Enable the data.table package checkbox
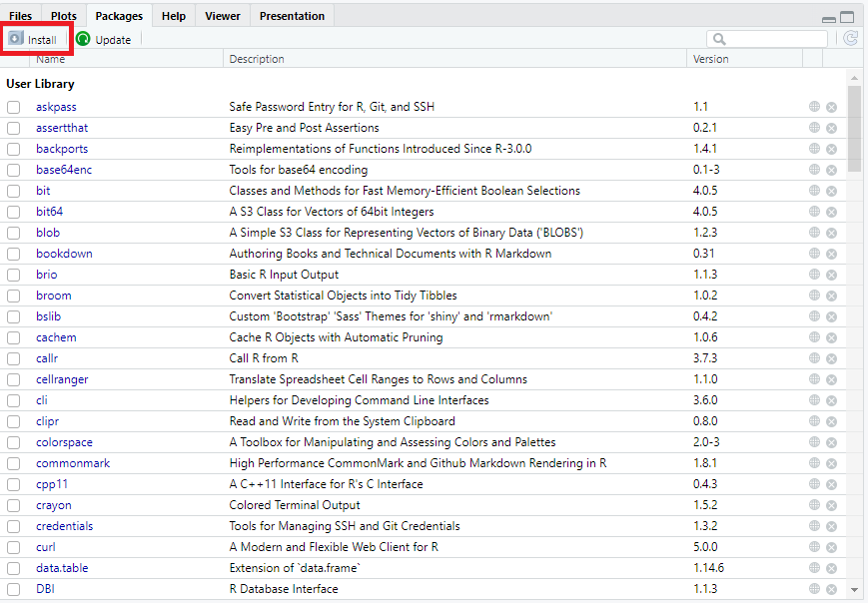 click(14, 568)
